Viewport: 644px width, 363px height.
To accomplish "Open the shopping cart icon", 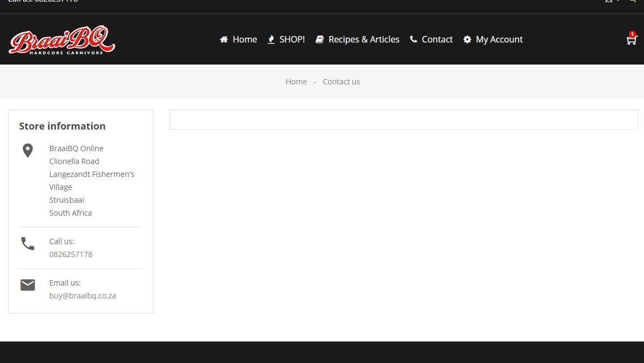I will [x=631, y=40].
